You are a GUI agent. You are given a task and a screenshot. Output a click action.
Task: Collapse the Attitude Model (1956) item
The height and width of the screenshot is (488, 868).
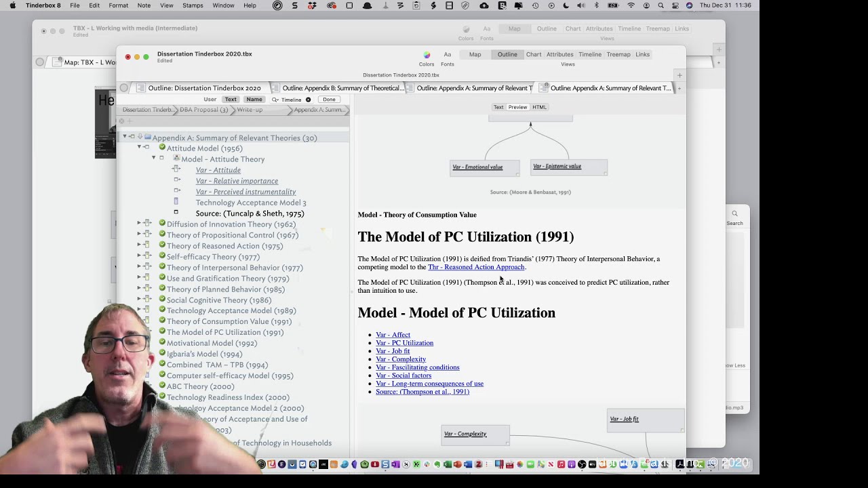139,148
